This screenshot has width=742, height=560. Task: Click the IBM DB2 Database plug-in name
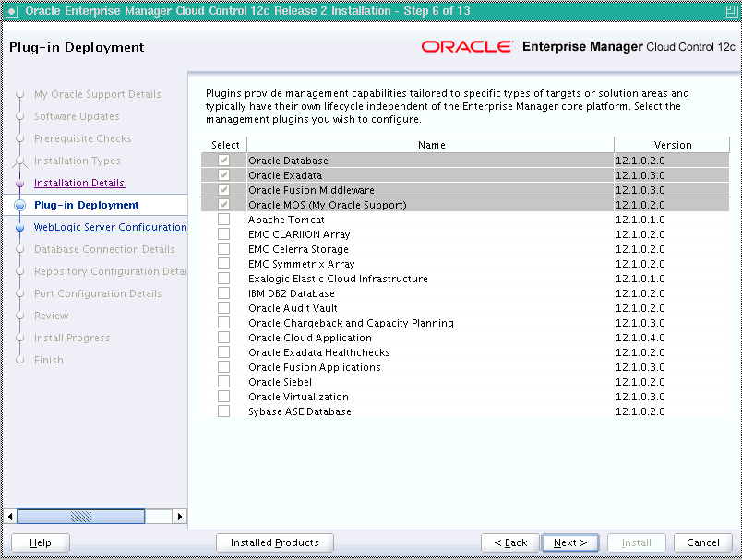[x=291, y=293]
